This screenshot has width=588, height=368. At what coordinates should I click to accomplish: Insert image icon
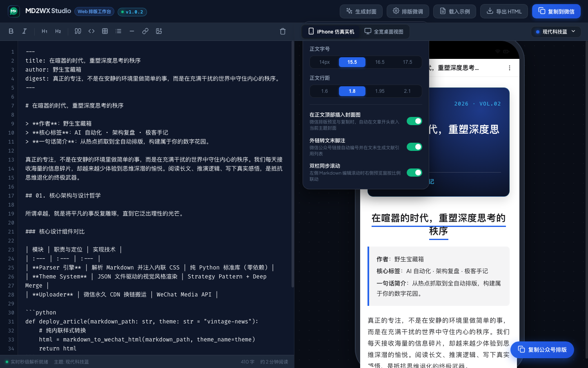click(159, 31)
